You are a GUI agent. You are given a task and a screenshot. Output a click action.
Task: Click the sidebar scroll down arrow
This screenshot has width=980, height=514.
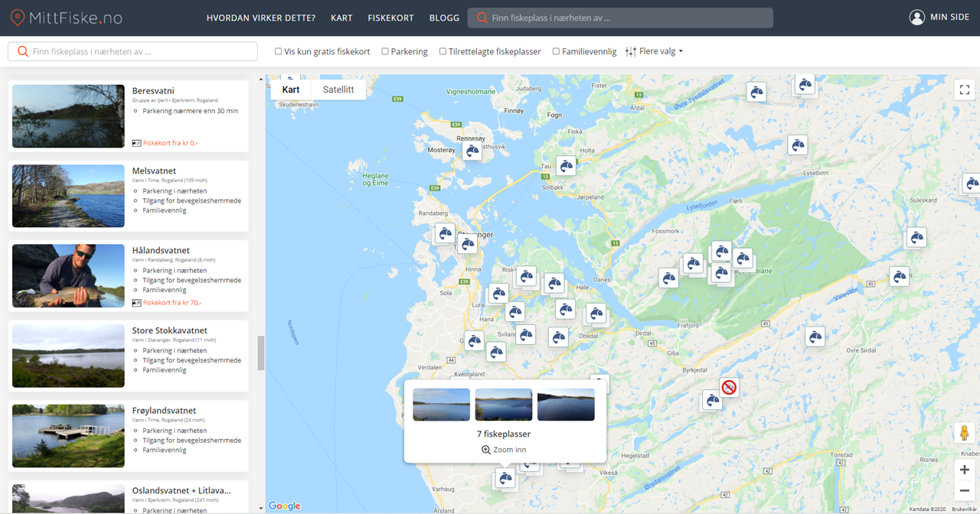tap(261, 507)
